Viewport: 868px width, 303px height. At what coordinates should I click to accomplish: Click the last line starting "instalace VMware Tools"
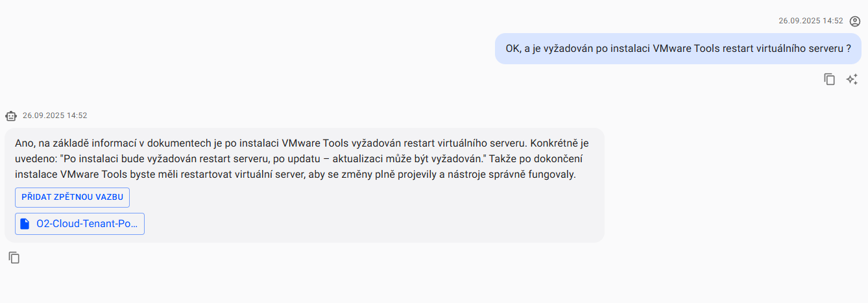pyautogui.click(x=295, y=175)
